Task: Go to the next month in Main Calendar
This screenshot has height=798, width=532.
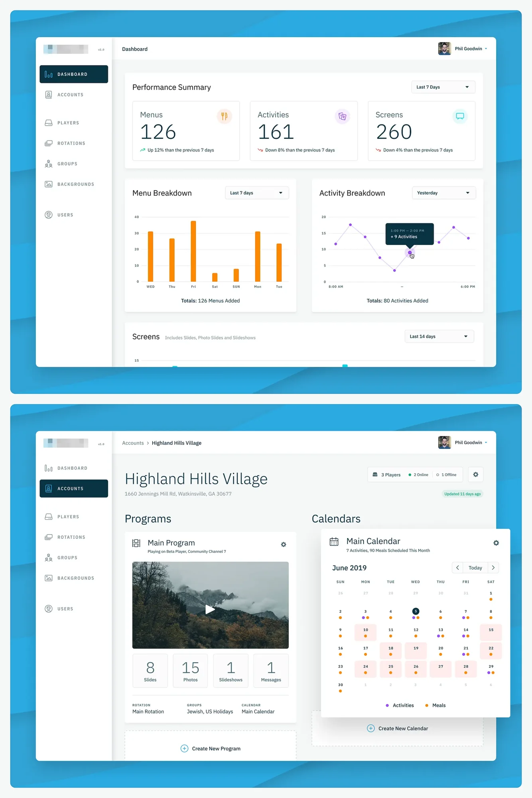Action: click(x=493, y=568)
